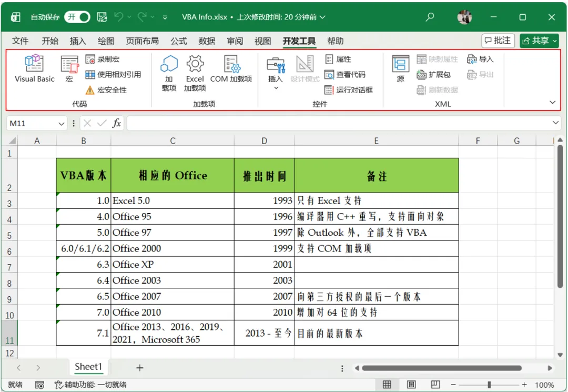Click the accessibility status 辅助功能

point(90,385)
